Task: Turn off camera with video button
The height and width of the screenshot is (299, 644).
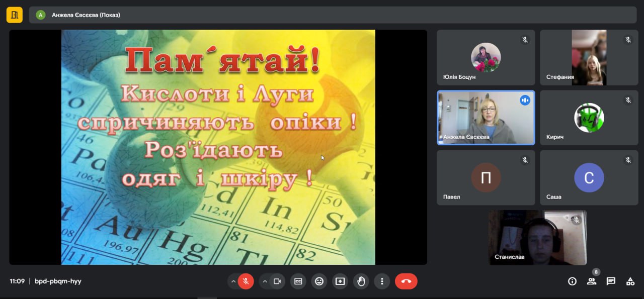Action: [277, 281]
